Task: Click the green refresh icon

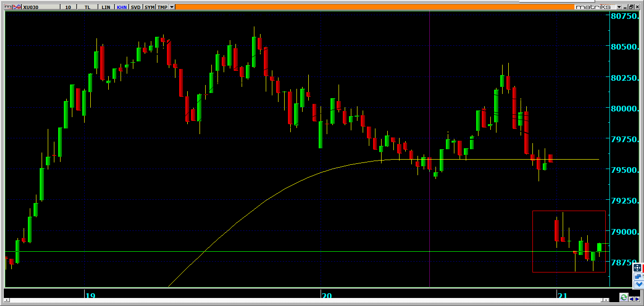Action: 624,297
